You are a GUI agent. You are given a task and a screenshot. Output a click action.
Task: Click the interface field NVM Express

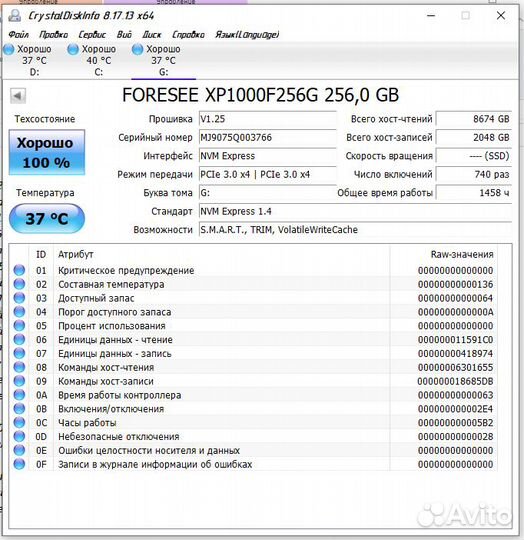coord(268,156)
